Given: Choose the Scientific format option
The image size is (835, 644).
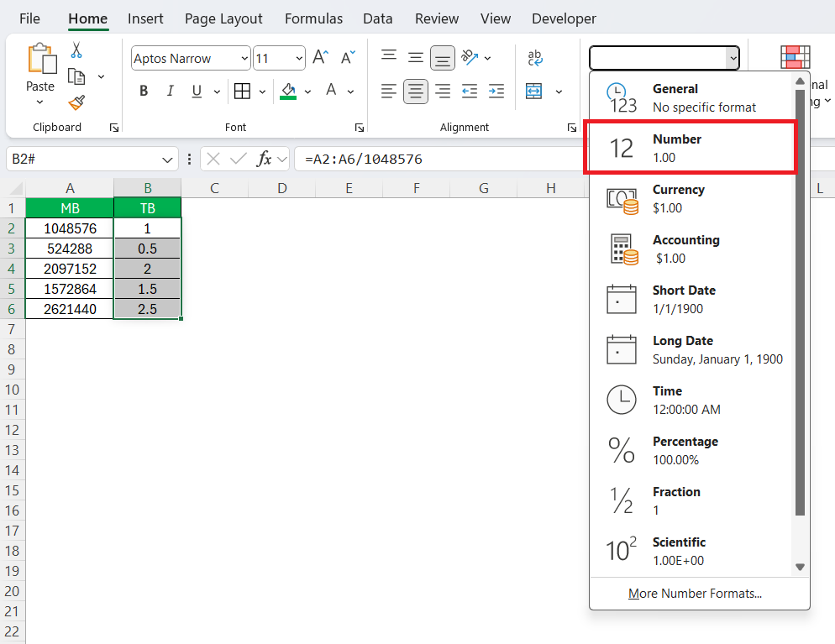Looking at the screenshot, I should (x=691, y=552).
